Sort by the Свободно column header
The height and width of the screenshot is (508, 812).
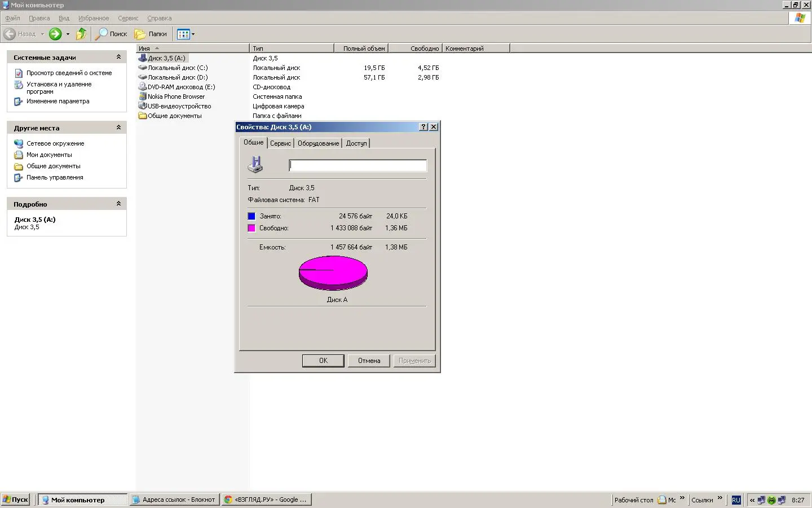[x=415, y=49]
